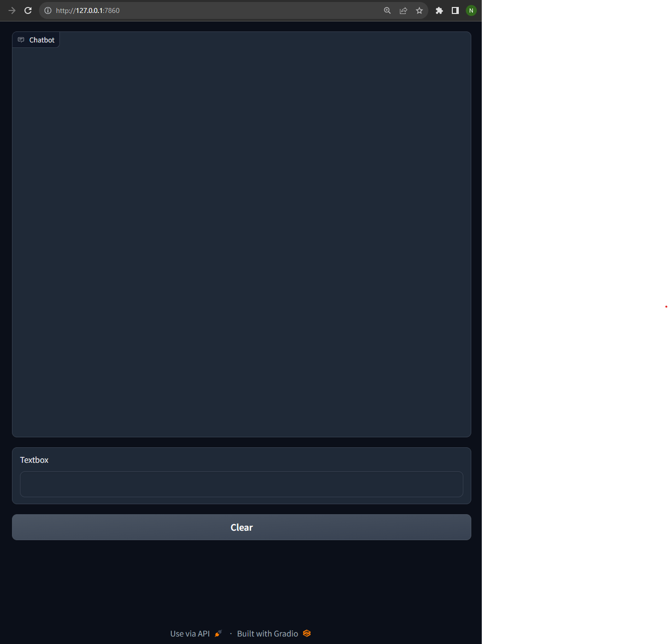Reload the page with the refresh icon
The image size is (668, 644).
tap(28, 10)
